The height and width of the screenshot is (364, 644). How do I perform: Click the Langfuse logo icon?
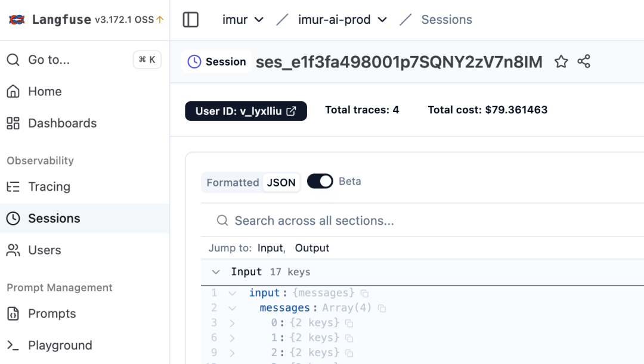(x=17, y=19)
